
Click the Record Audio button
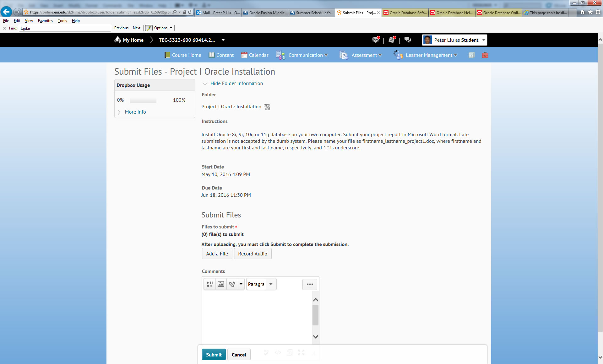point(253,254)
